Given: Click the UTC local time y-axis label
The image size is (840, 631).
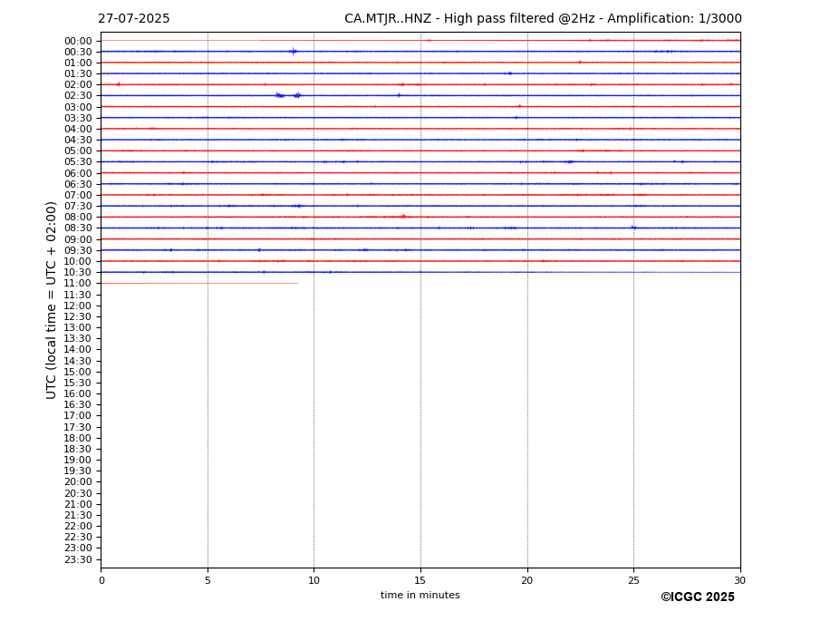Looking at the screenshot, I should [x=51, y=300].
